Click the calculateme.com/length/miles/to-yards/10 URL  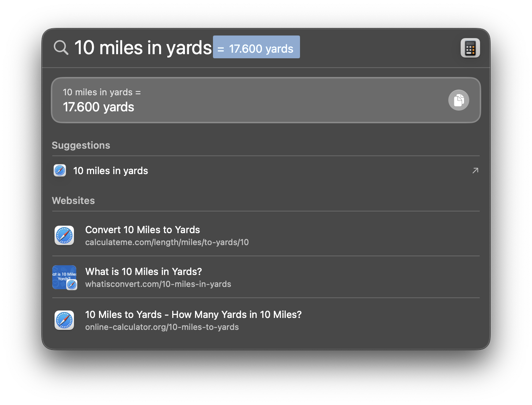pyautogui.click(x=167, y=242)
